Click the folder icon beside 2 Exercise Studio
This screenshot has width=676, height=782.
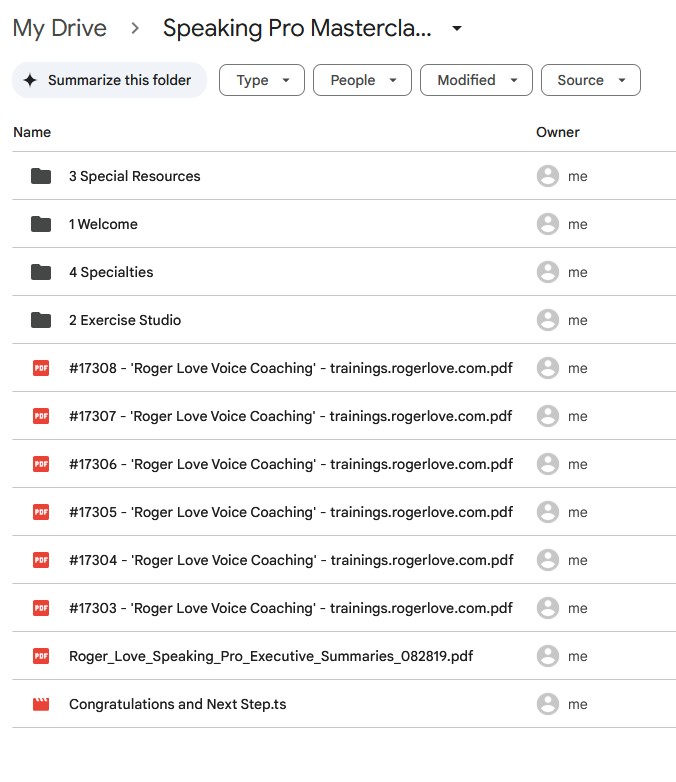point(41,320)
